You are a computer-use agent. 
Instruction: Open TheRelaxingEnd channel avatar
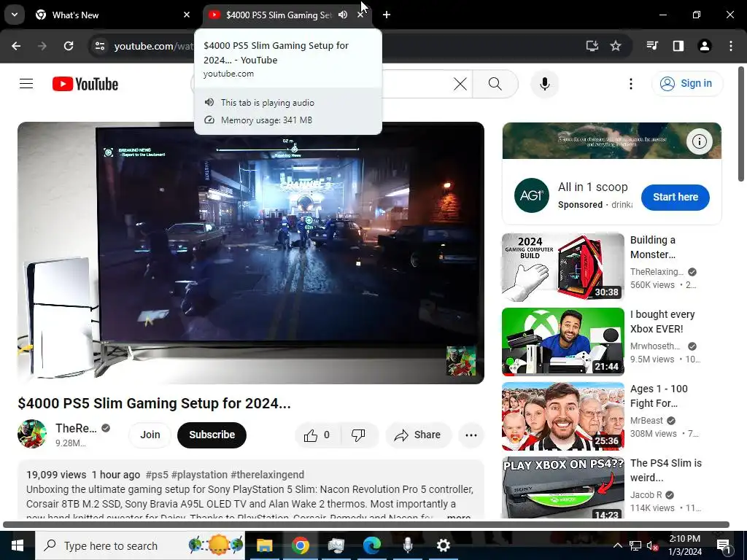32,434
